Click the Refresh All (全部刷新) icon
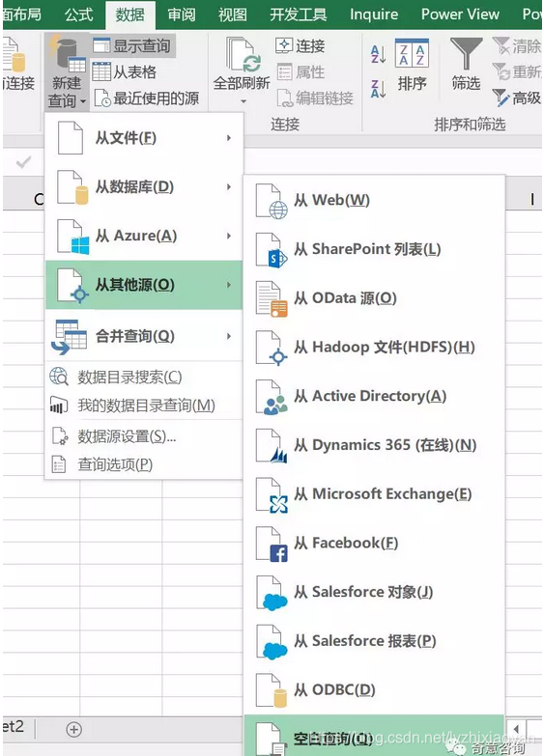 click(x=243, y=55)
